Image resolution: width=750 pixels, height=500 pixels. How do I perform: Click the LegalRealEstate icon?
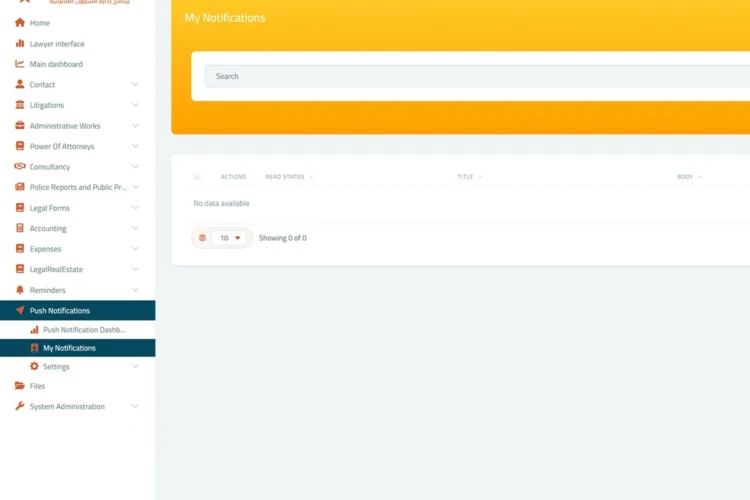tap(20, 269)
